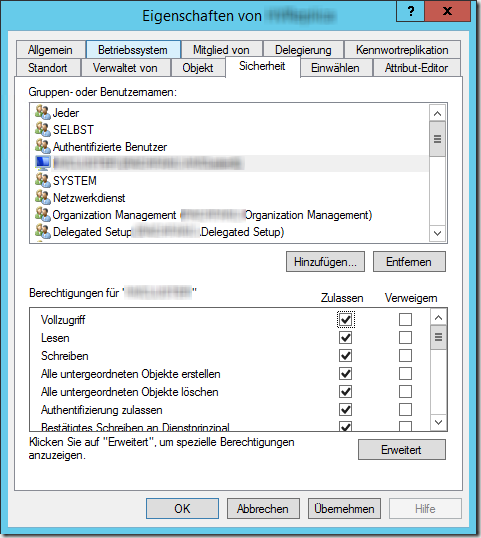Click the Delegated Setup group icon
The image size is (481, 538).
[x=43, y=232]
